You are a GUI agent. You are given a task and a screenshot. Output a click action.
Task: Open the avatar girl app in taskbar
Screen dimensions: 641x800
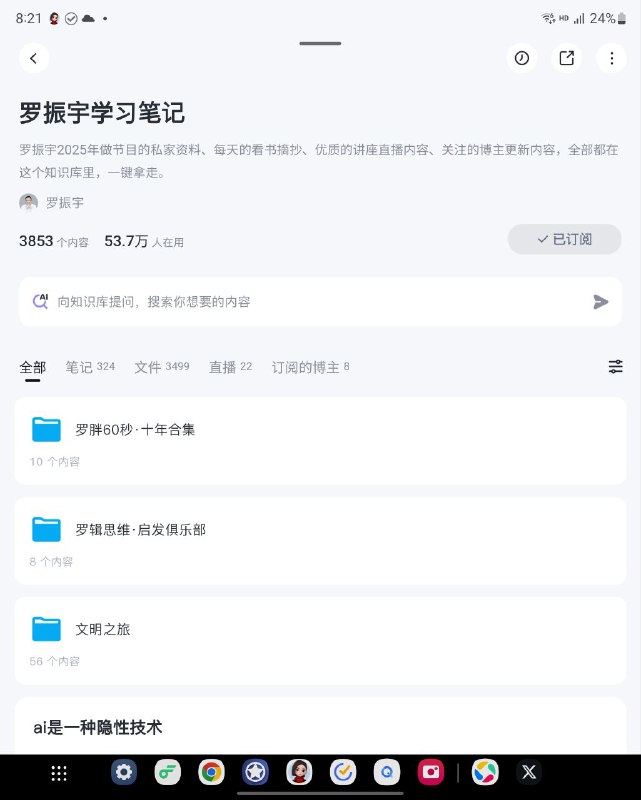click(x=299, y=772)
